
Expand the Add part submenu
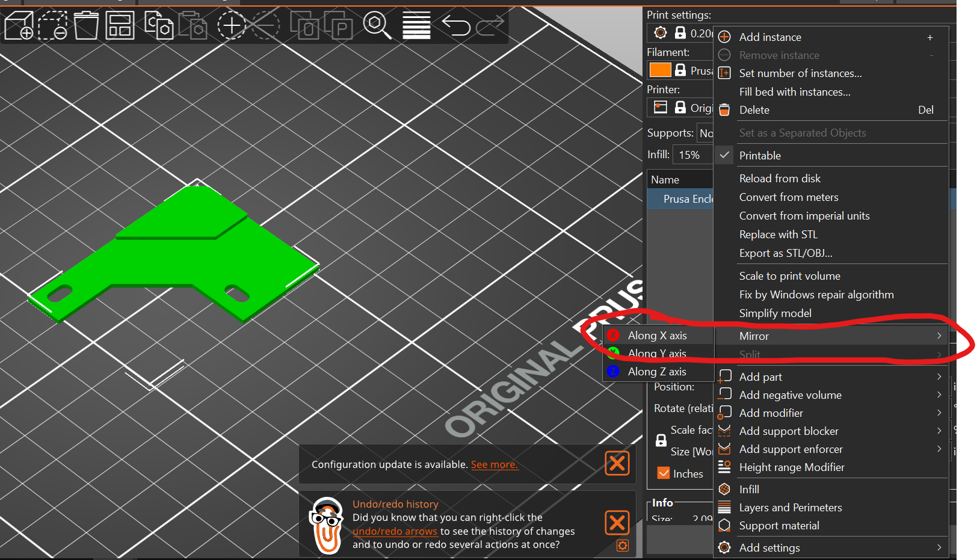point(760,377)
